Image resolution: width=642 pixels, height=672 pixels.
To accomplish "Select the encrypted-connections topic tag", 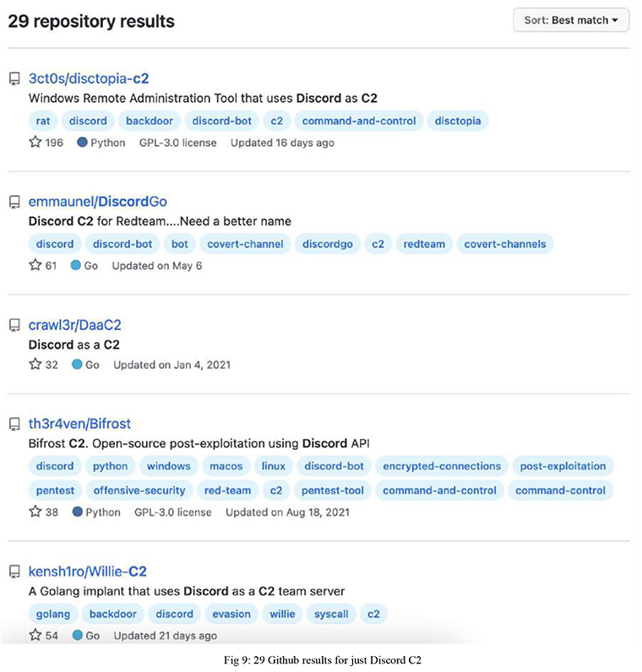I will tap(442, 466).
